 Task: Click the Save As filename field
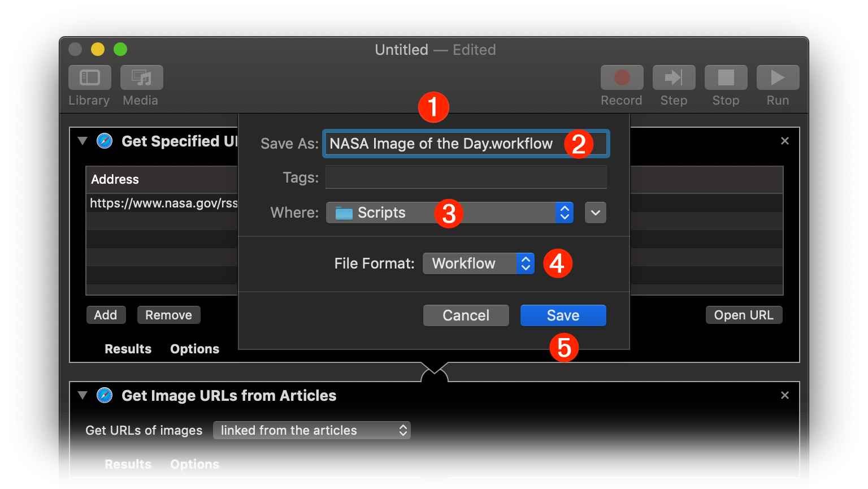441,144
